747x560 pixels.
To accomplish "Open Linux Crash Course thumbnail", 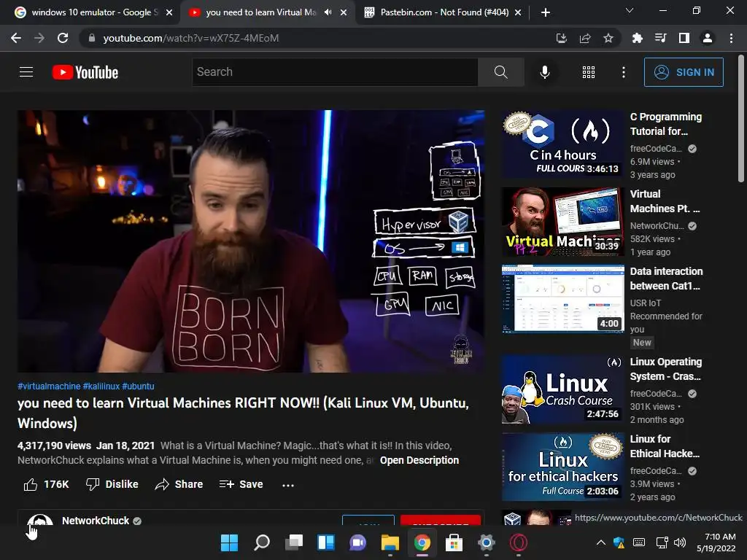I will (562, 389).
